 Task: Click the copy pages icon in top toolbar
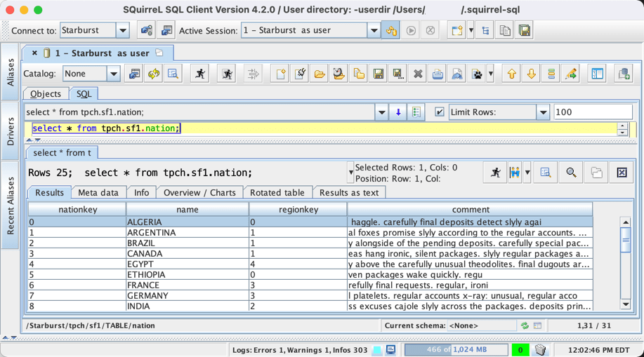505,30
